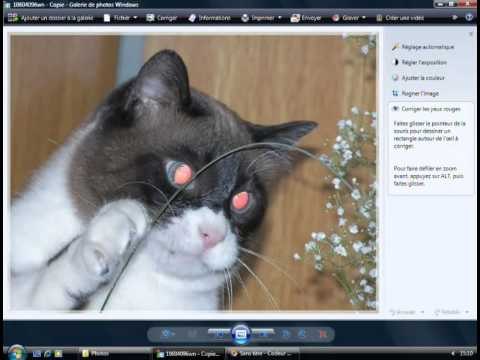Click the fit-to-window size icon
480x360 pixels.
[x=192, y=334]
